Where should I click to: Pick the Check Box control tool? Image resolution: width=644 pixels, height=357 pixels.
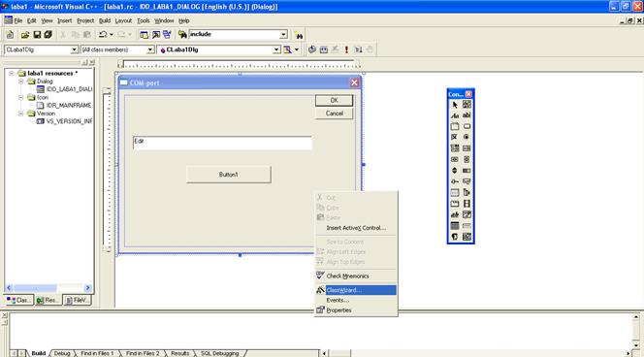coord(455,137)
